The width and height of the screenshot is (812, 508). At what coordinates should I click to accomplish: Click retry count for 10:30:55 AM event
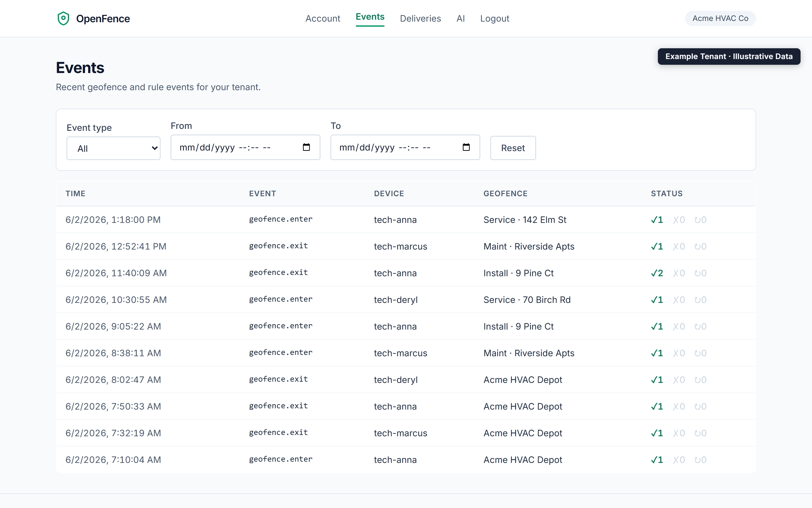tap(700, 300)
